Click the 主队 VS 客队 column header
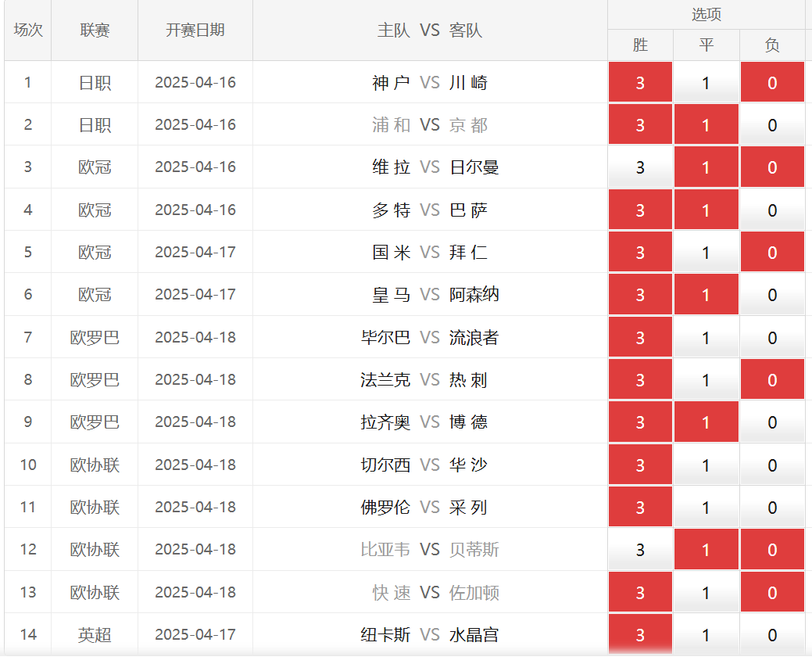This screenshot has width=812, height=664. pyautogui.click(x=430, y=30)
